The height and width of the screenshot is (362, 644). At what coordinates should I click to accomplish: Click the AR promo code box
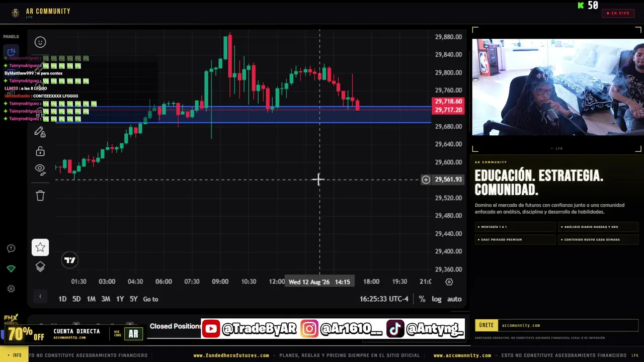(x=133, y=333)
